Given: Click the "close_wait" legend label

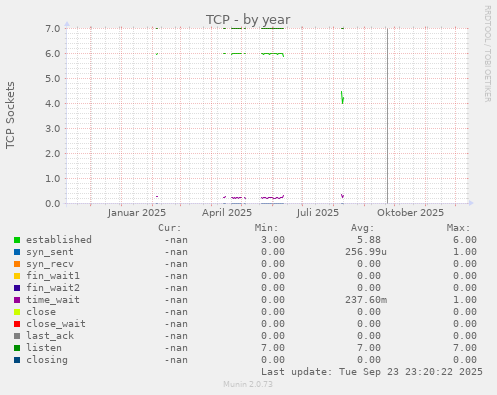Looking at the screenshot, I should [x=56, y=324].
